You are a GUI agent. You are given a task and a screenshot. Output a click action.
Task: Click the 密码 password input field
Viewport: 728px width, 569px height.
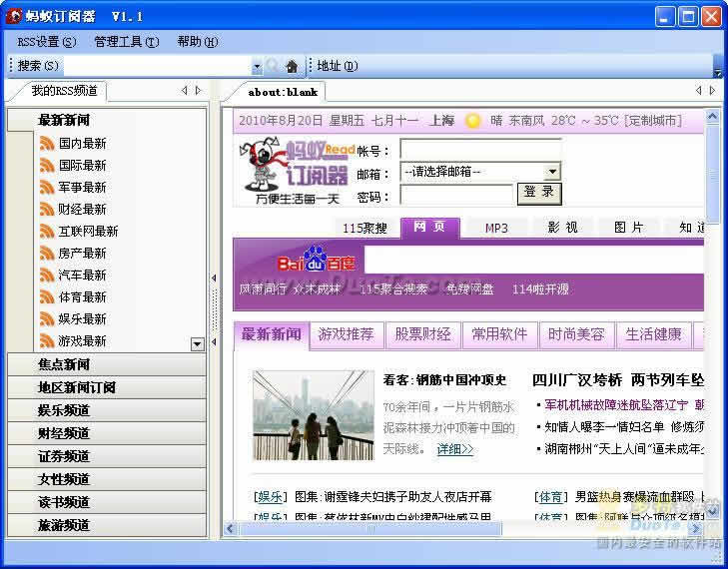457,195
